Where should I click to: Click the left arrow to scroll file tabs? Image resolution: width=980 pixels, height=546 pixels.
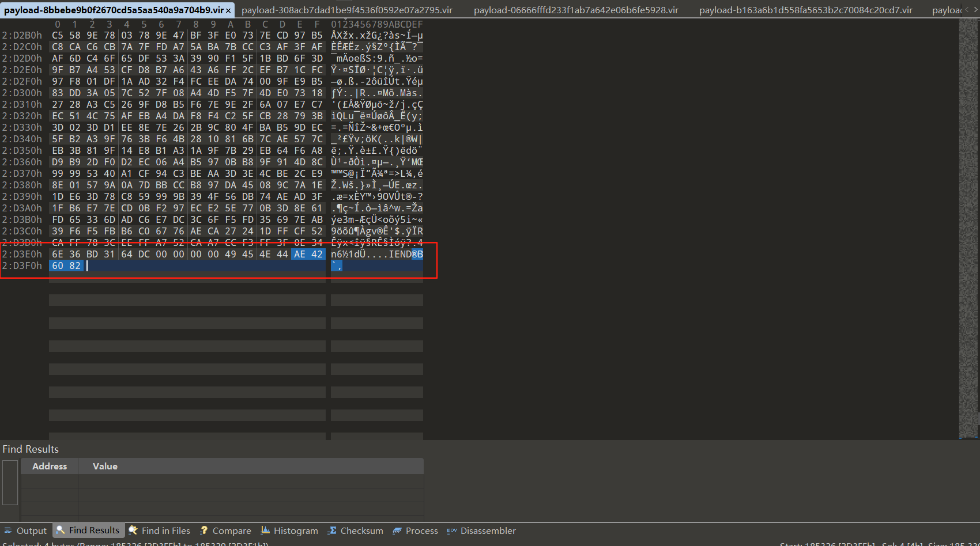tap(967, 10)
